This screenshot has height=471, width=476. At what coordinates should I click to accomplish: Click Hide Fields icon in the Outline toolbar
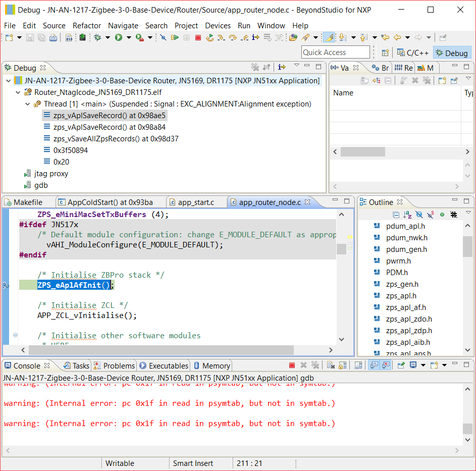click(x=419, y=215)
